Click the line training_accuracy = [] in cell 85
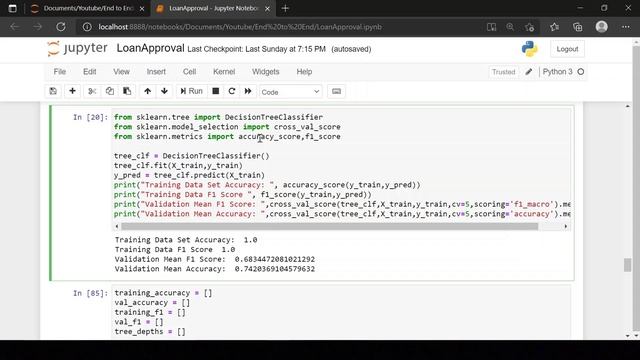640x360 pixels. coord(163,293)
